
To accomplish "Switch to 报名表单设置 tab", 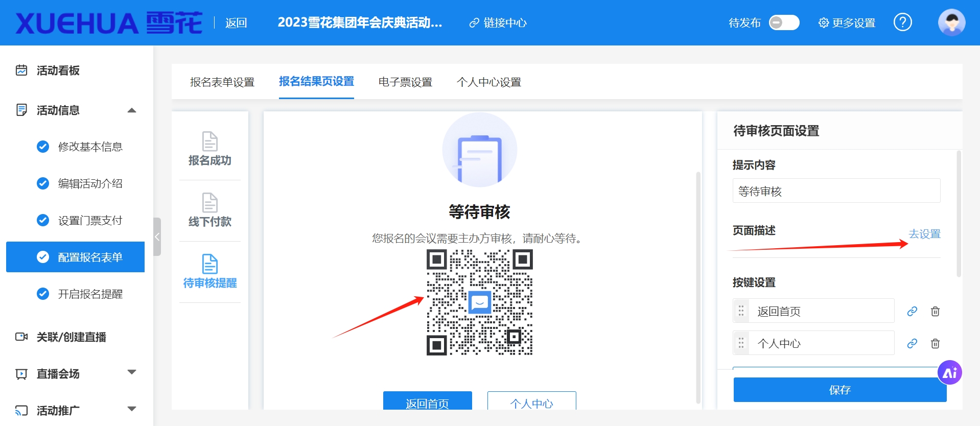I will [222, 82].
